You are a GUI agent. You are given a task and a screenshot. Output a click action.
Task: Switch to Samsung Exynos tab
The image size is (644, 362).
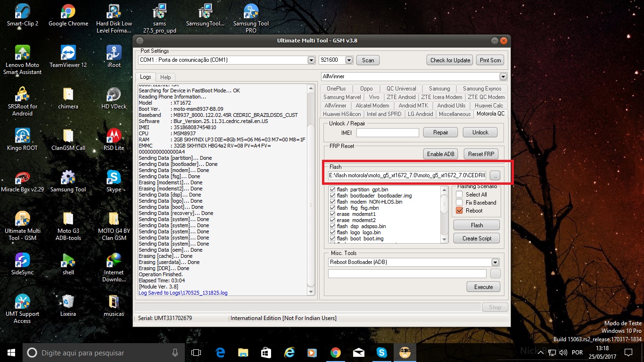[482, 89]
